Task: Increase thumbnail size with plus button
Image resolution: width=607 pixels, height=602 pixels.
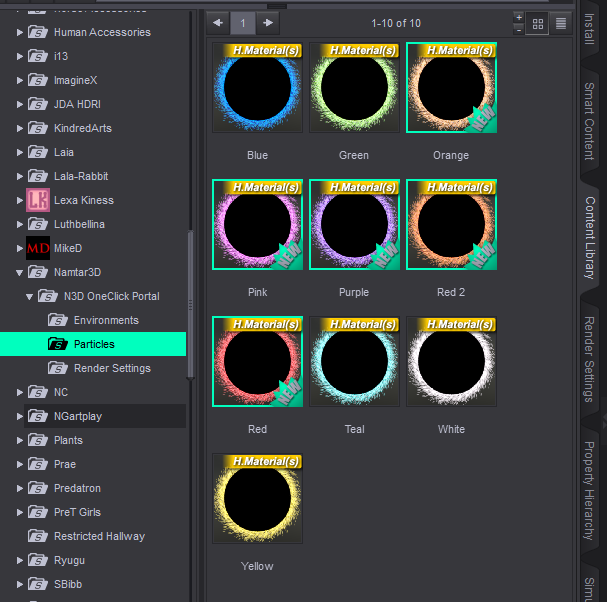Action: pyautogui.click(x=518, y=17)
